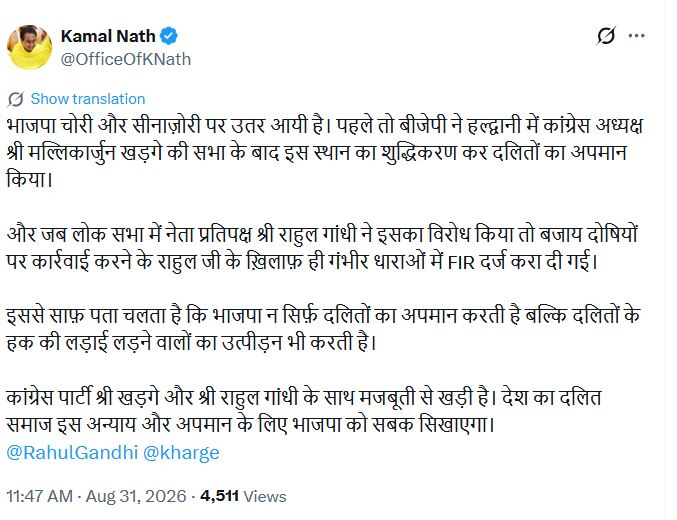This screenshot has width=677, height=520.
Task: Click the blue verified badge beside Kamal Nath
Action: tap(169, 36)
